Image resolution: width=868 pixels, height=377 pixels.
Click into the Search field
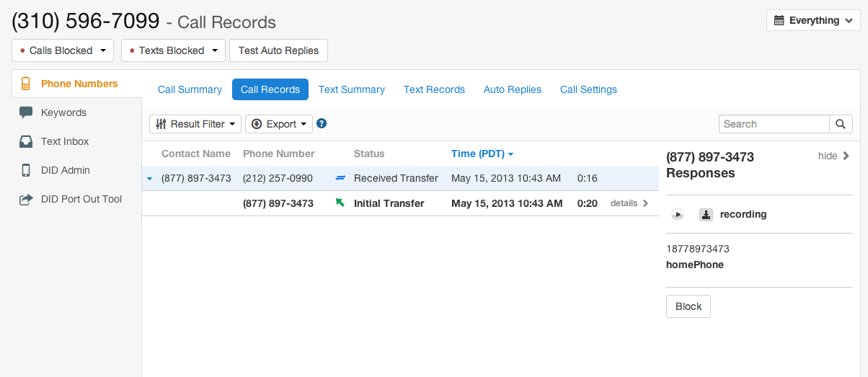774,124
